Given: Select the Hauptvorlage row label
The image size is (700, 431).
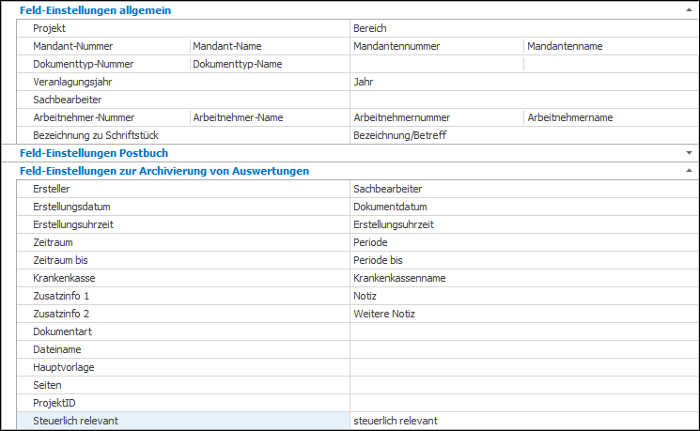Looking at the screenshot, I should point(63,368).
